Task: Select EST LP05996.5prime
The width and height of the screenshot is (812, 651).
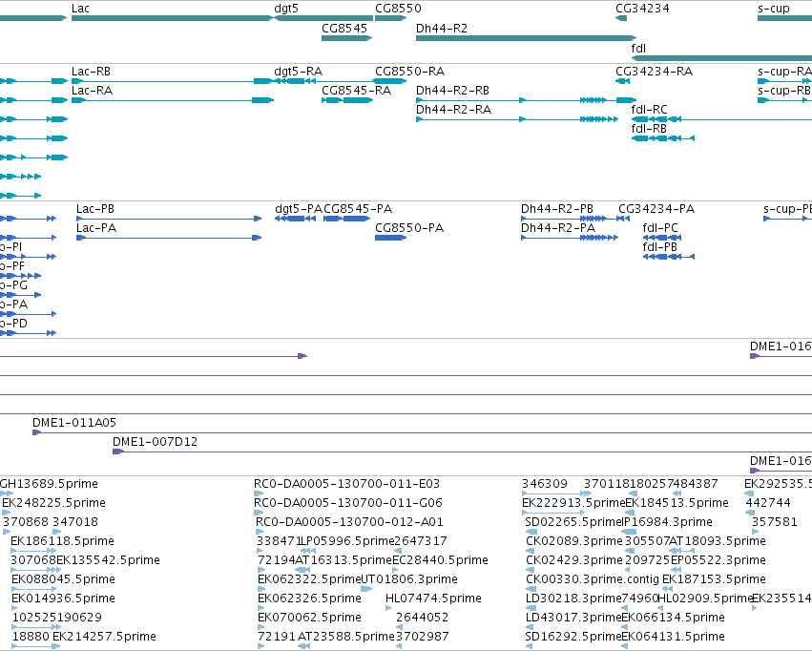Action: [x=348, y=542]
